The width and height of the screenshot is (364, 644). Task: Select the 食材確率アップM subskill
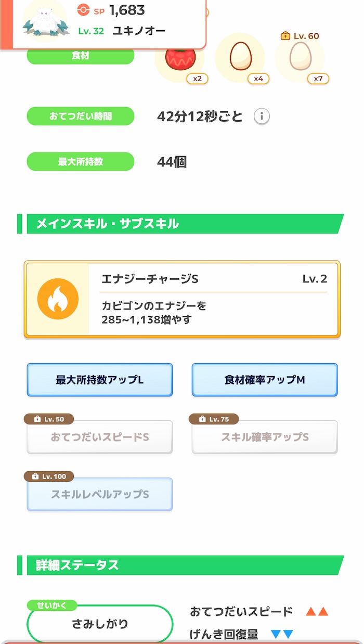click(264, 380)
